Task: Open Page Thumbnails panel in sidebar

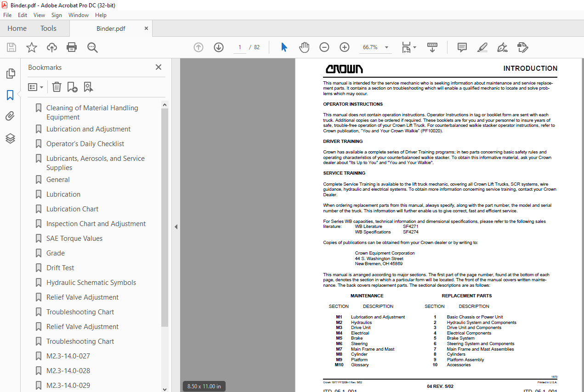Action: (x=10, y=74)
